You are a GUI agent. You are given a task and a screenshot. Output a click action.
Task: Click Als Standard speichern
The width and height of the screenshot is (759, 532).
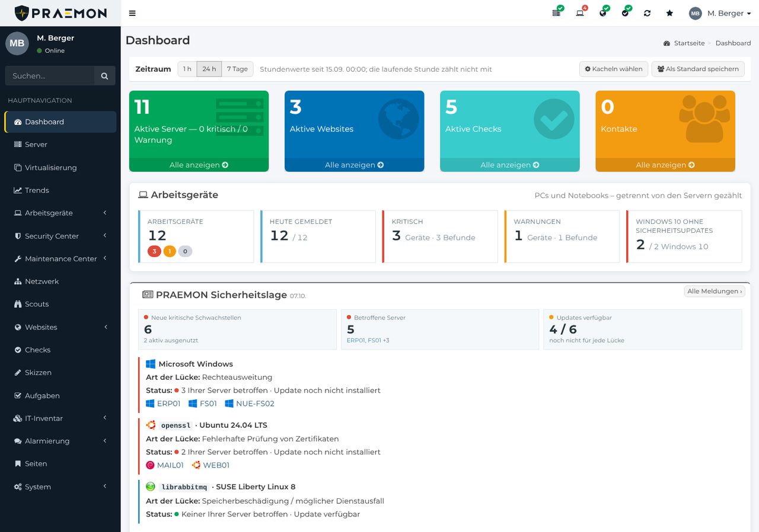point(698,69)
